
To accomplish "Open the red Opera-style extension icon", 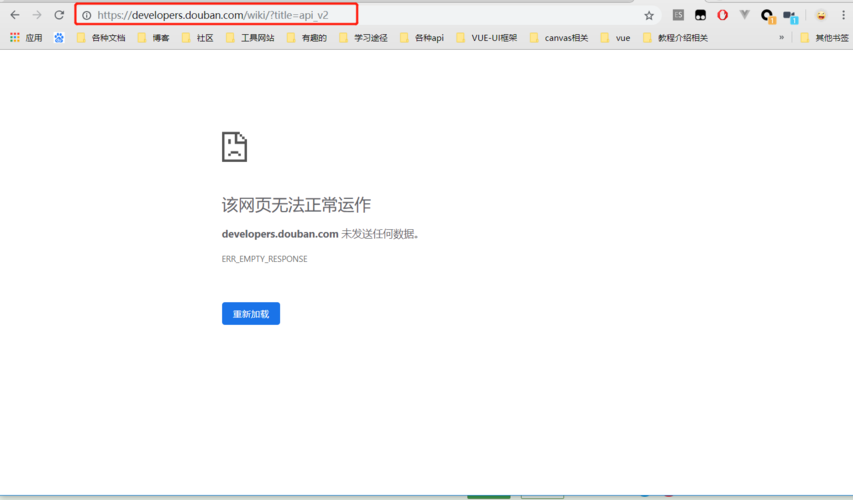I will 722,15.
